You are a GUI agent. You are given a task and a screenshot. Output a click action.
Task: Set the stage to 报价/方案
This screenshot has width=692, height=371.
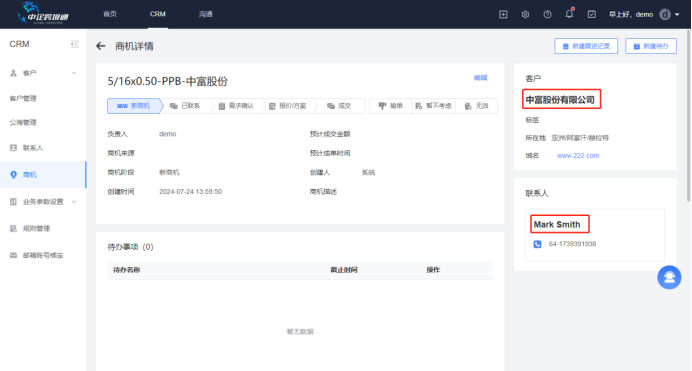tap(288, 106)
